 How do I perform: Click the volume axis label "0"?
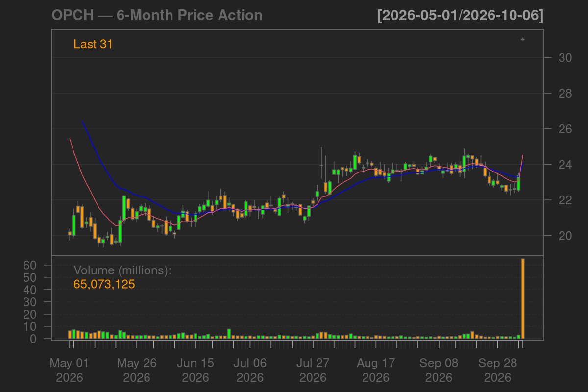pyautogui.click(x=34, y=339)
